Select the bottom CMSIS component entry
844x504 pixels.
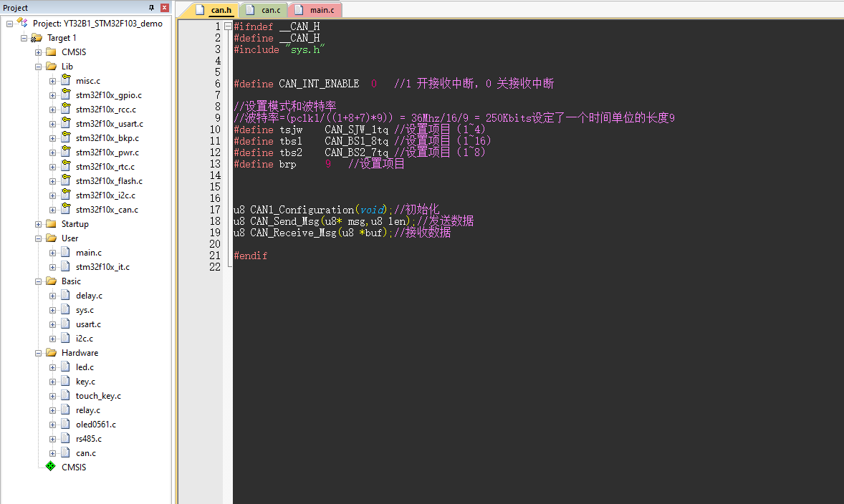coord(74,467)
